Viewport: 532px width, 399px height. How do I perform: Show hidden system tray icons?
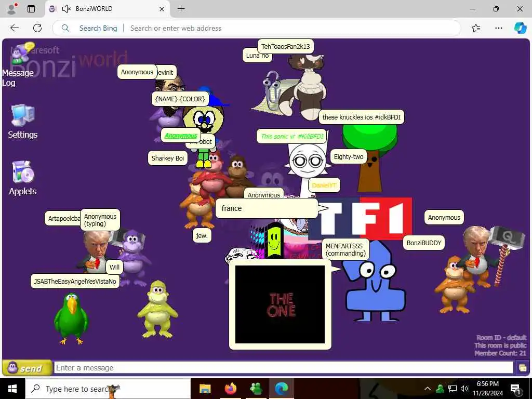click(428, 389)
